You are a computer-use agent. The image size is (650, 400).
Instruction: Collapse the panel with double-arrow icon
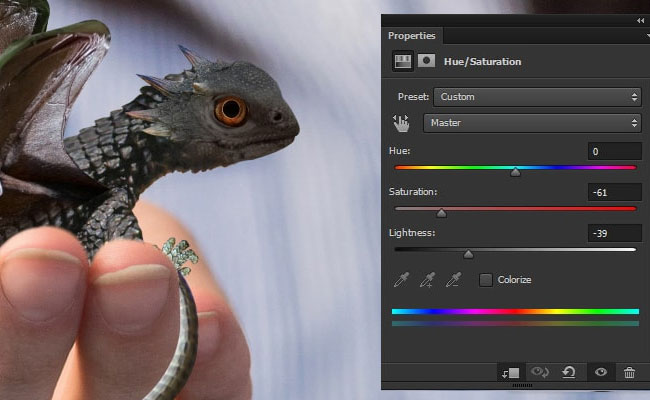point(640,20)
